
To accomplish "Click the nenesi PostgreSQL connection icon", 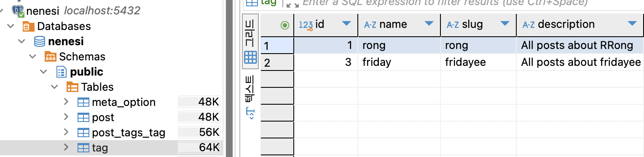I will tap(18, 11).
